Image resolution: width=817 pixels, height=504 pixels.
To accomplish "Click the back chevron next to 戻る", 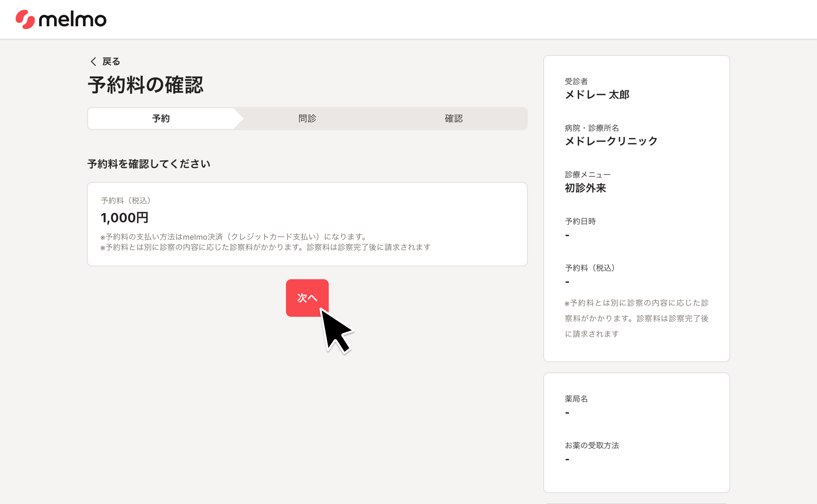I will coord(94,61).
